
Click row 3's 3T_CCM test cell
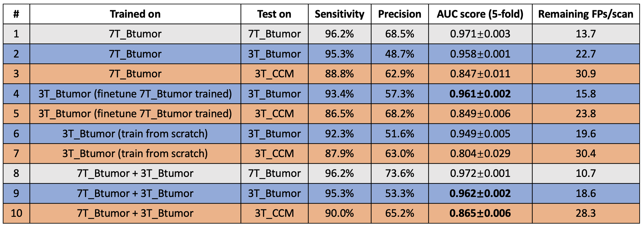pos(274,74)
